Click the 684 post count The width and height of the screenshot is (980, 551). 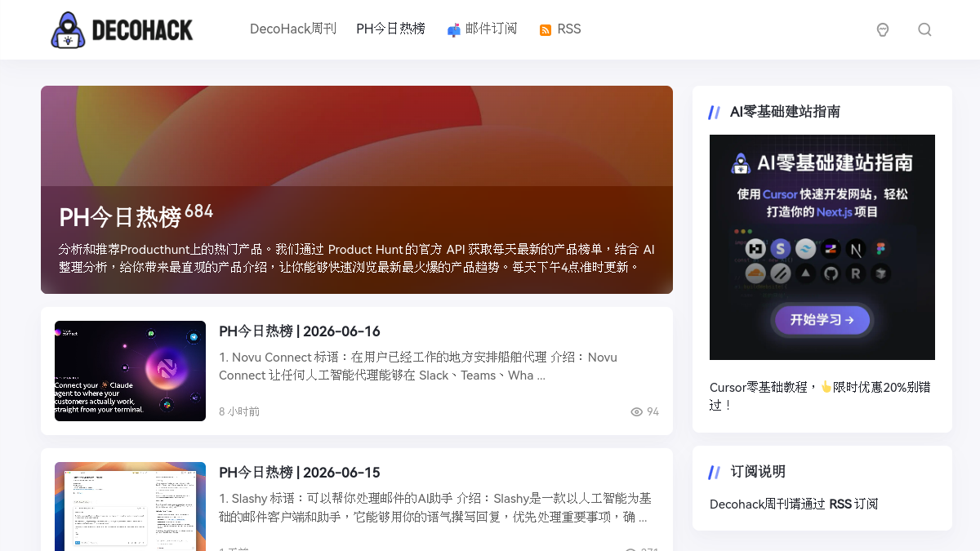(198, 211)
